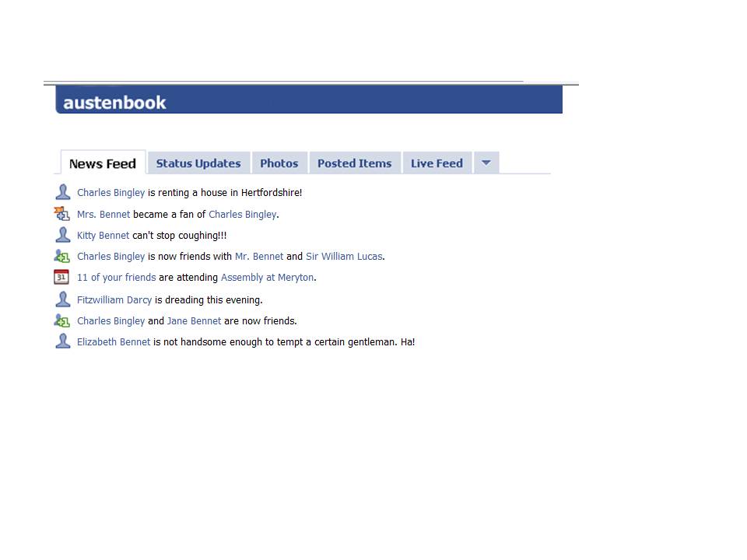The width and height of the screenshot is (747, 560).
Task: Open the austenbook logo home link
Action: pyautogui.click(x=114, y=103)
